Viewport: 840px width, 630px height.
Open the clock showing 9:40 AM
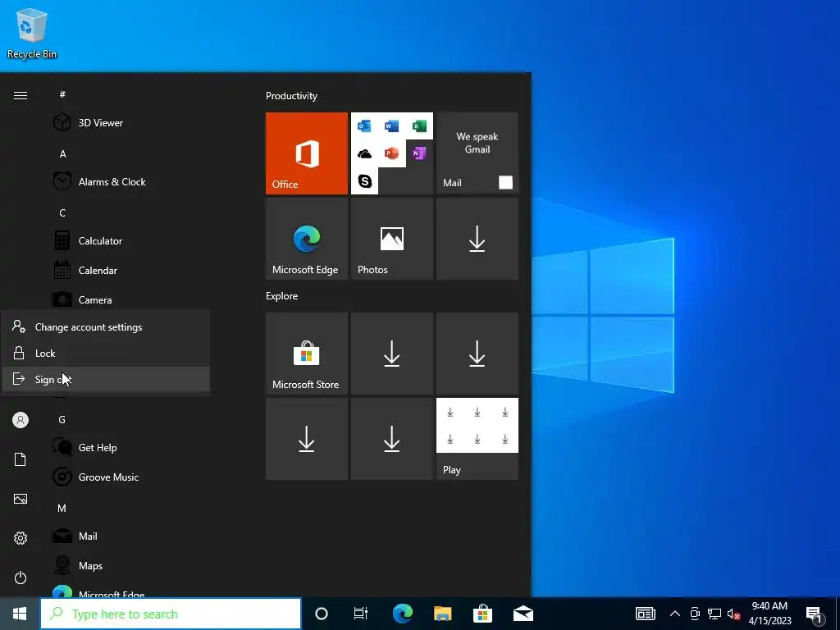click(x=769, y=614)
